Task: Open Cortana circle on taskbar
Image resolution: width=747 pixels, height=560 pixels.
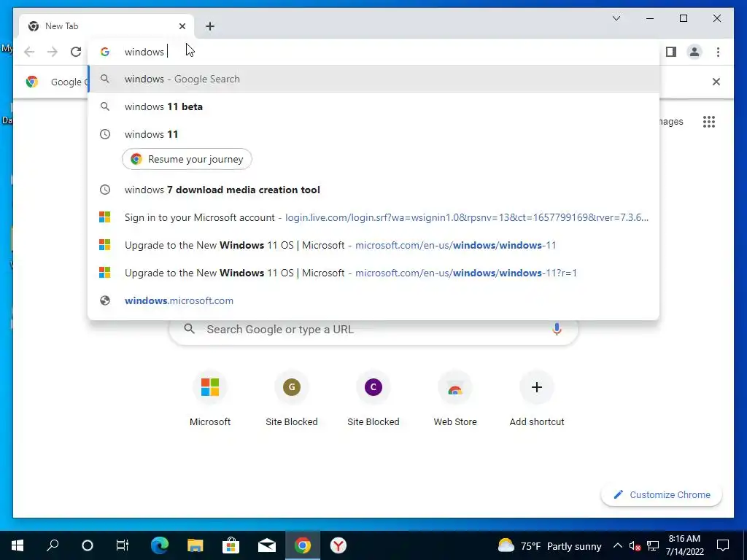Action: click(x=88, y=545)
